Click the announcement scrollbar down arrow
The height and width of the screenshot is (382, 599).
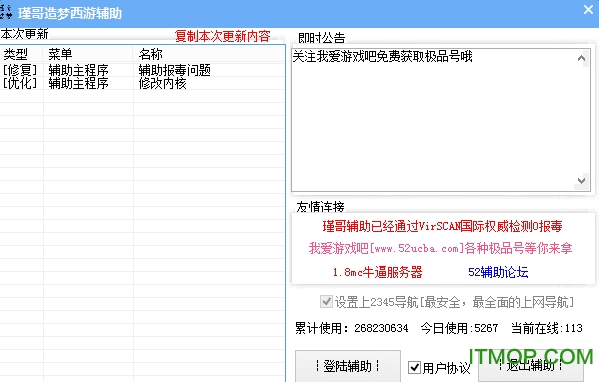pyautogui.click(x=581, y=180)
